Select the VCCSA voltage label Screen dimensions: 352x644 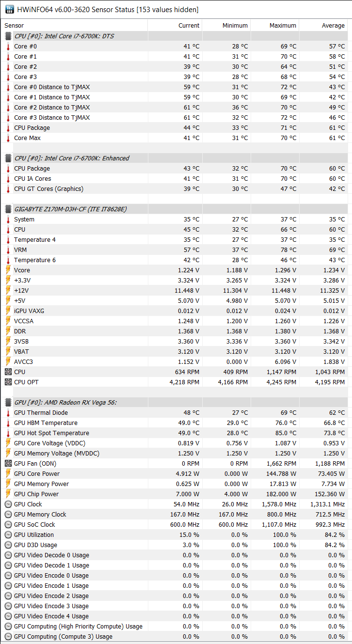24,321
